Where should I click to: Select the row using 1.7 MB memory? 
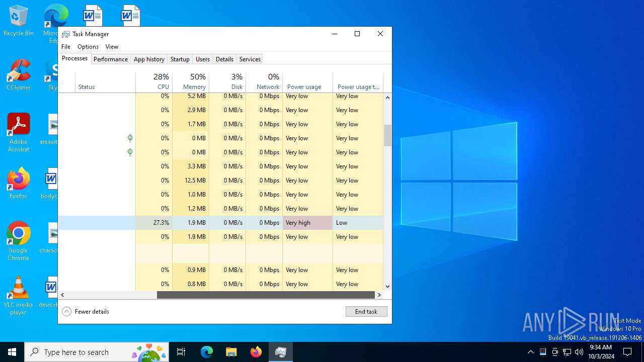pyautogui.click(x=221, y=124)
